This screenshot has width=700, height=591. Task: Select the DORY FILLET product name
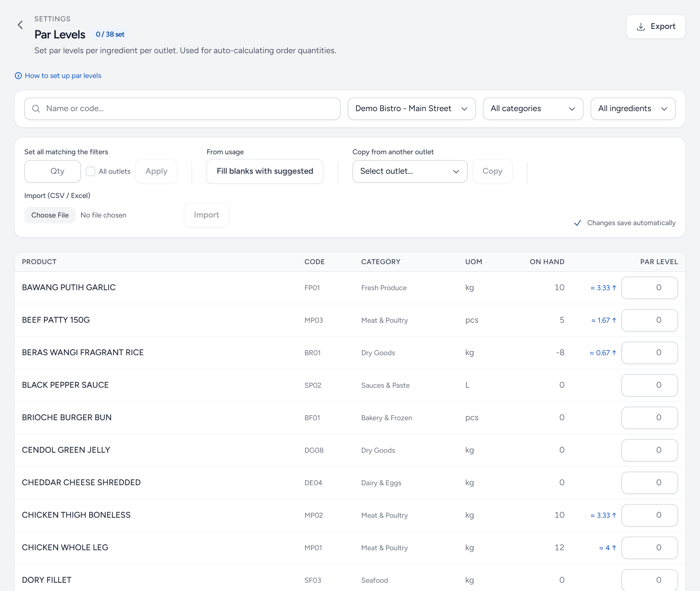click(47, 580)
